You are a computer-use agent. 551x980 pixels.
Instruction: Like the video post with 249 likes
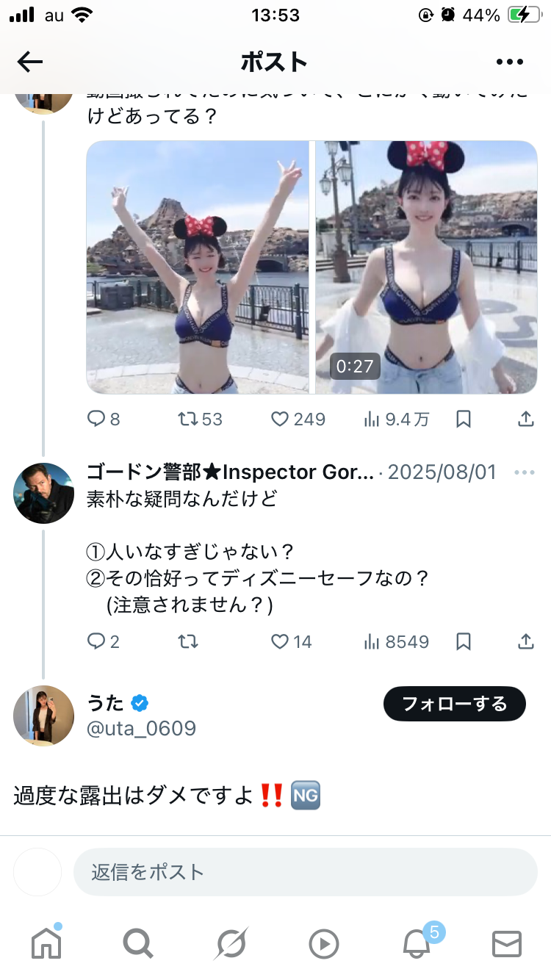pyautogui.click(x=298, y=419)
